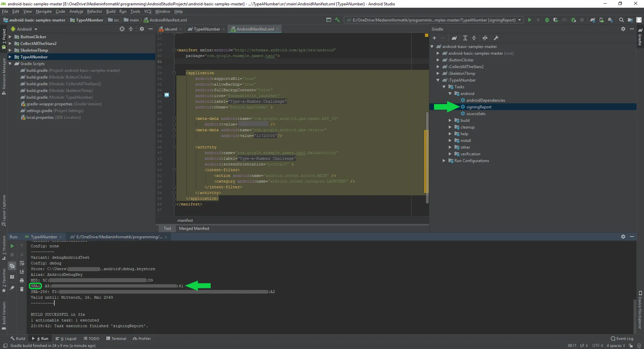This screenshot has width=644, height=349.
Task: Switch to the Merged Manifest tab
Action: coord(194,229)
